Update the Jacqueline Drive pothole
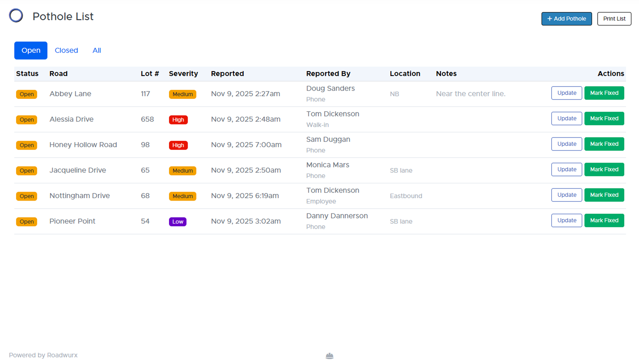This screenshot has width=639, height=364. 566,169
